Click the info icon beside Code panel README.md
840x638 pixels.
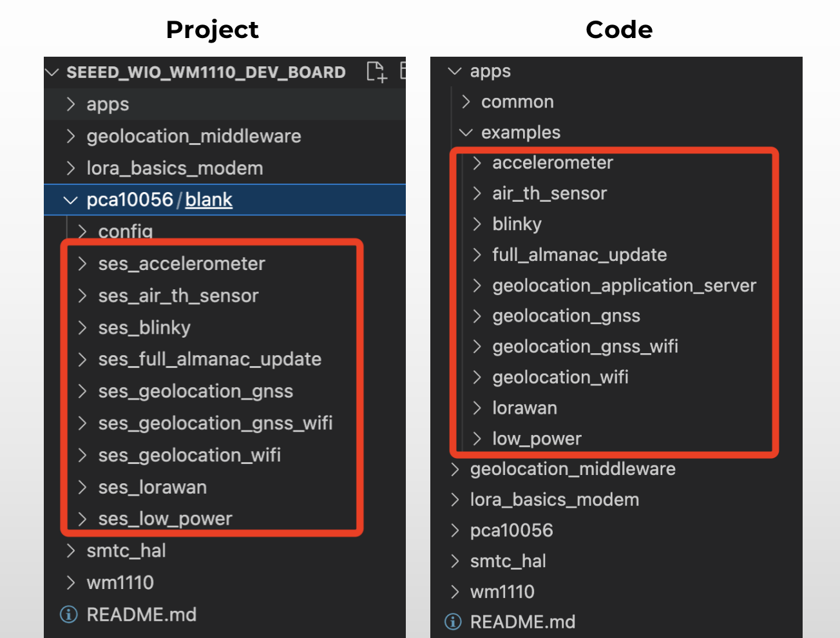click(x=453, y=622)
